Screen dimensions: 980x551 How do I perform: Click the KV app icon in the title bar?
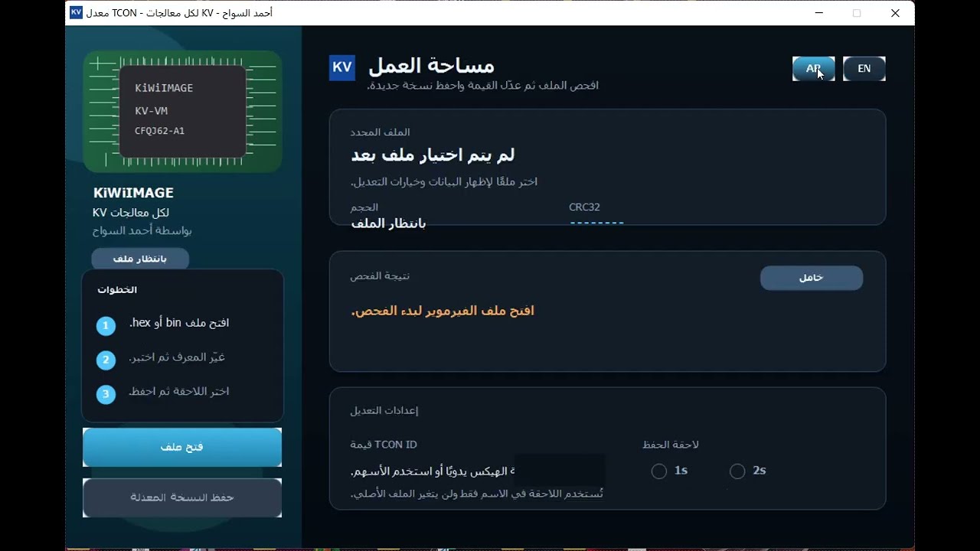pos(76,12)
